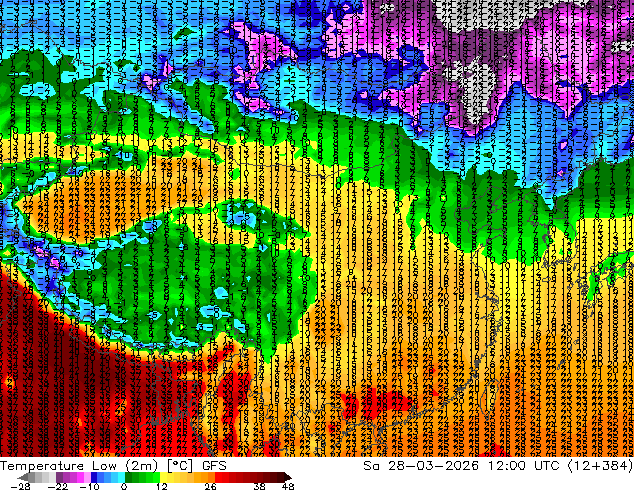Click the dark purple swatch above '-22'
This screenshot has width=634, height=490.
(59, 477)
